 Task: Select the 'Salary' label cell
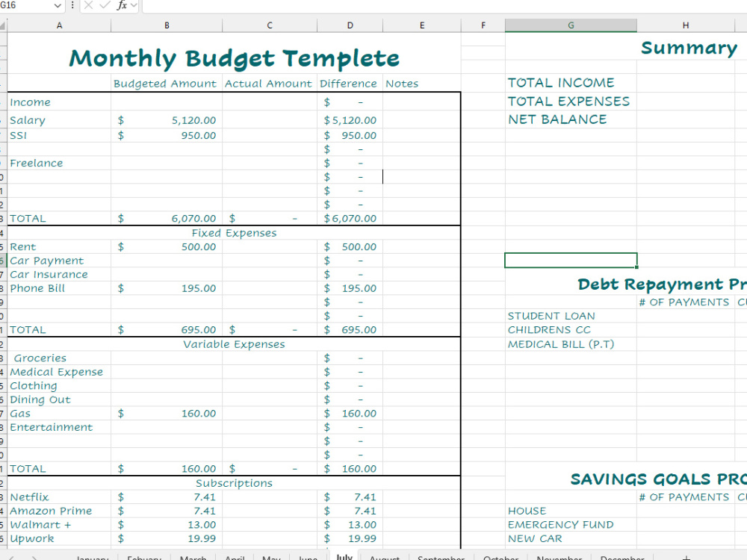tap(59, 120)
